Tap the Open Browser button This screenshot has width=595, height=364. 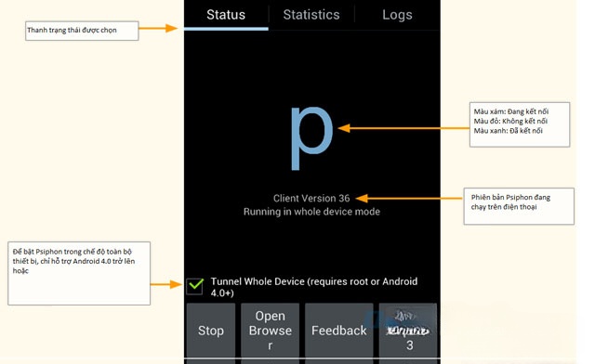click(x=271, y=331)
